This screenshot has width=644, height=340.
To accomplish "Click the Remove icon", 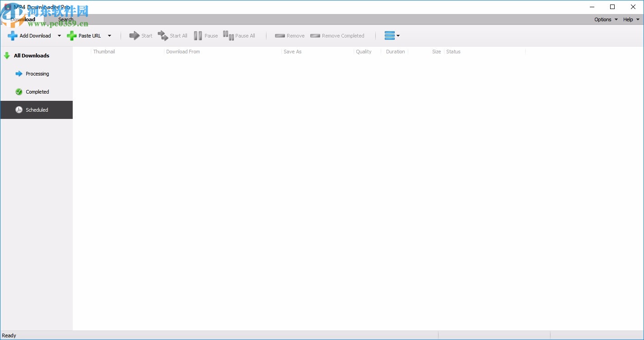I will 280,35.
